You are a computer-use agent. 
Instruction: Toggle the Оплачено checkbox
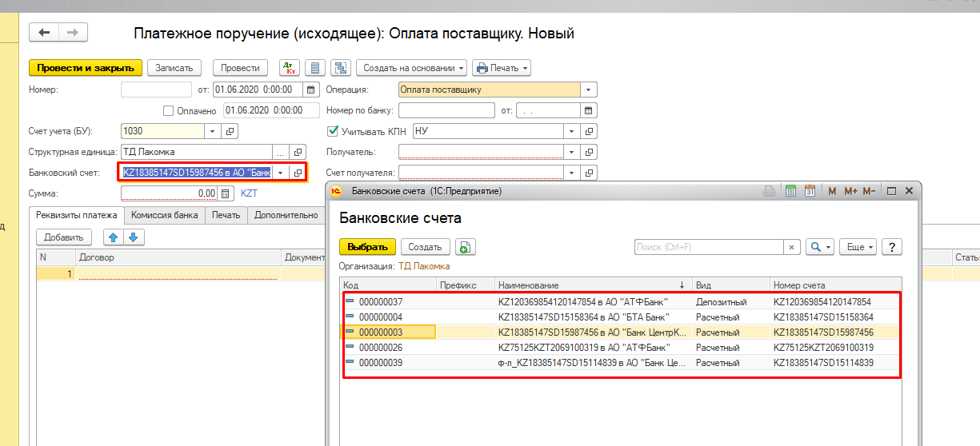tap(168, 110)
